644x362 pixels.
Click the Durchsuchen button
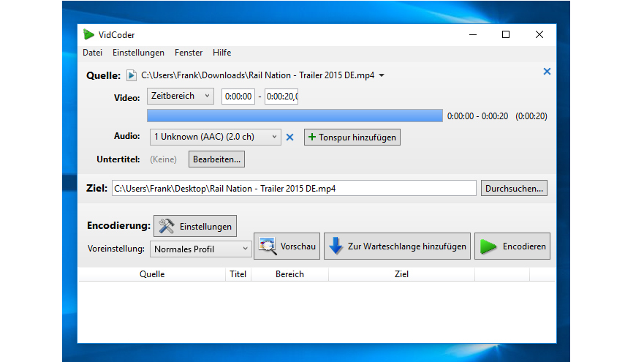coord(515,188)
